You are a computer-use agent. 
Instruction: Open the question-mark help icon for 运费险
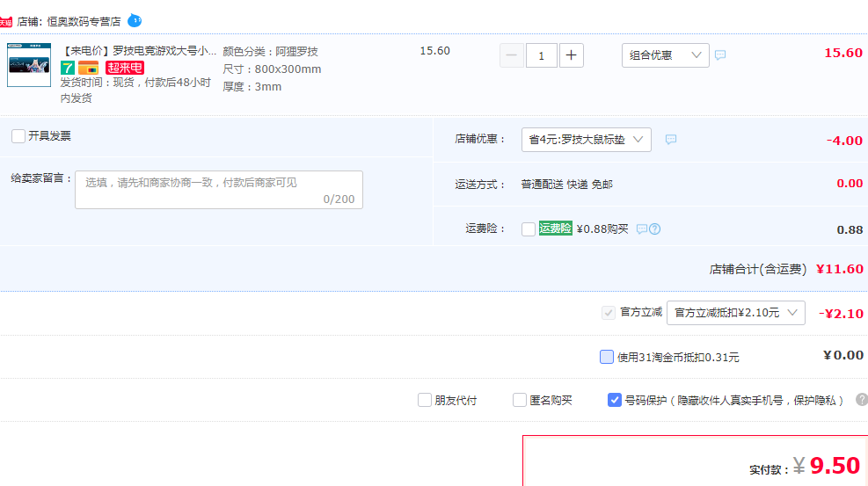tap(654, 228)
